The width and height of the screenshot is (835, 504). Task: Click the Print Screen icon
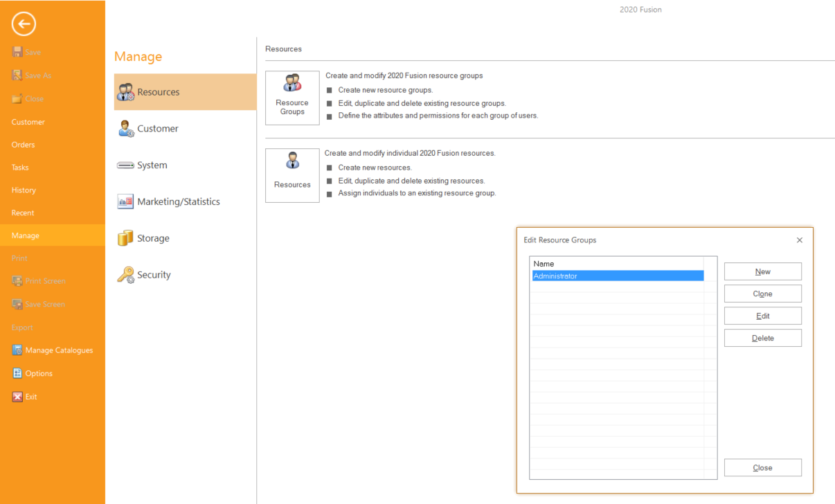[x=17, y=281]
